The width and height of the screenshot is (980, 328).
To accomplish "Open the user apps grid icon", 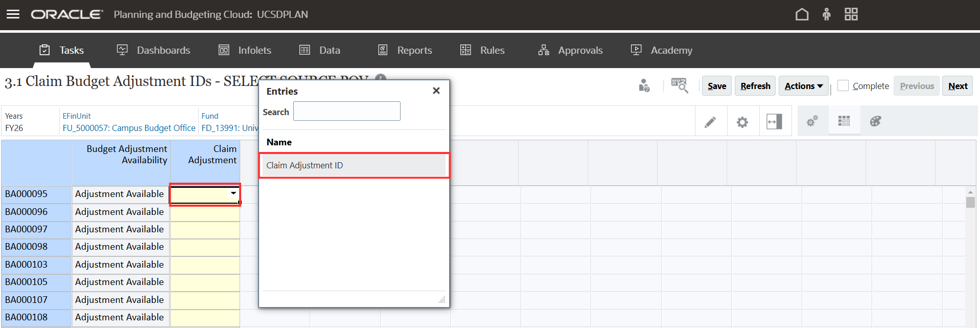I will [851, 14].
